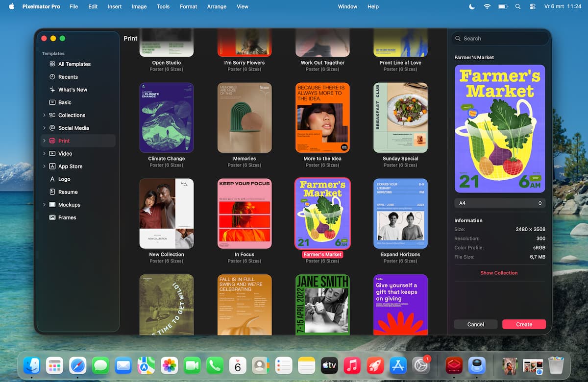
Task: Click the Frames picture icon
Action: tap(52, 217)
